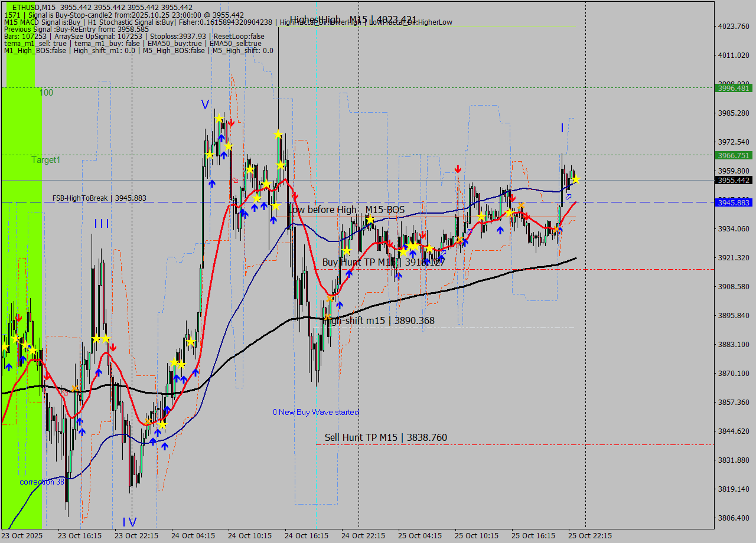
Task: Select the blue wave V label
Action: (x=205, y=104)
